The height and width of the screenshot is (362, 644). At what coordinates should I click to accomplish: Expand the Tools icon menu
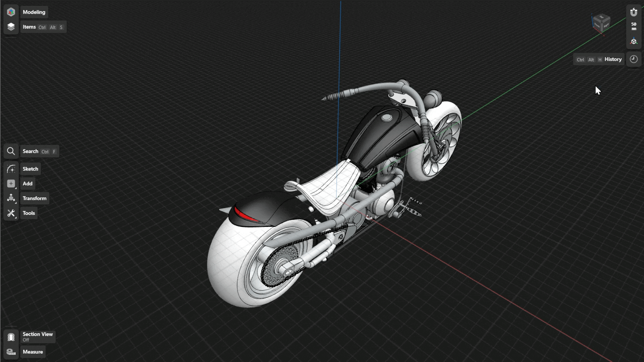(11, 213)
